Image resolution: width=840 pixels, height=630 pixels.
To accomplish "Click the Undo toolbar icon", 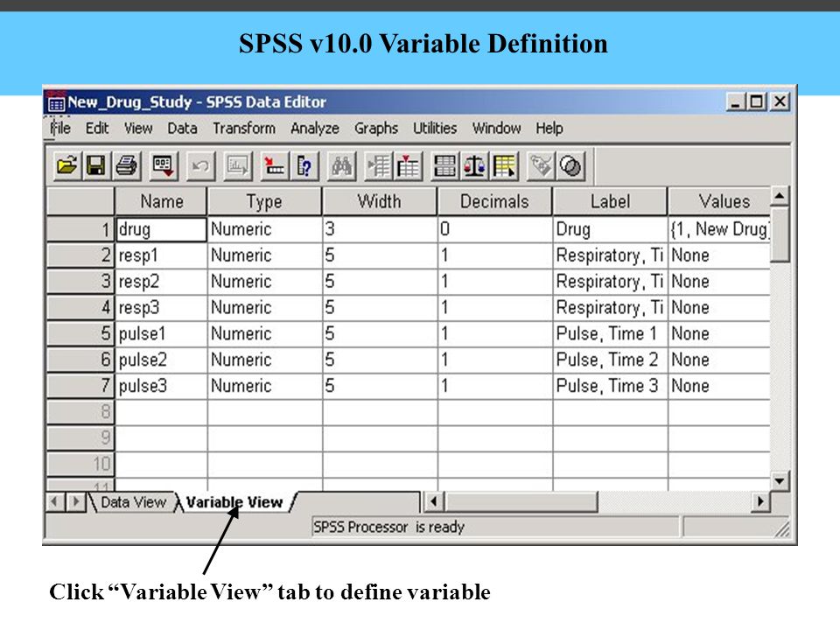I will (200, 165).
